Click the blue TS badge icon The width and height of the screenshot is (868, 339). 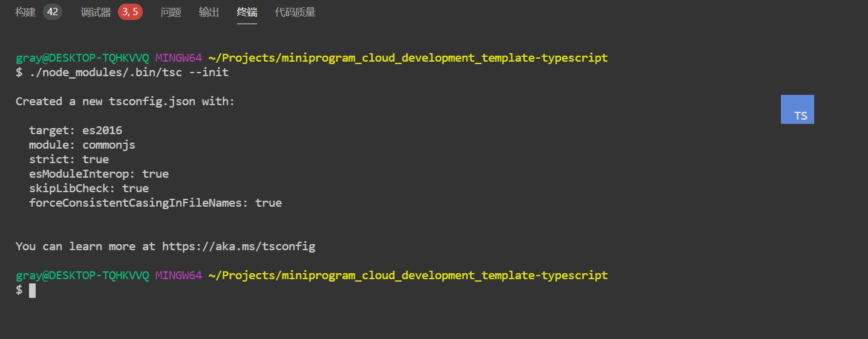click(x=797, y=109)
